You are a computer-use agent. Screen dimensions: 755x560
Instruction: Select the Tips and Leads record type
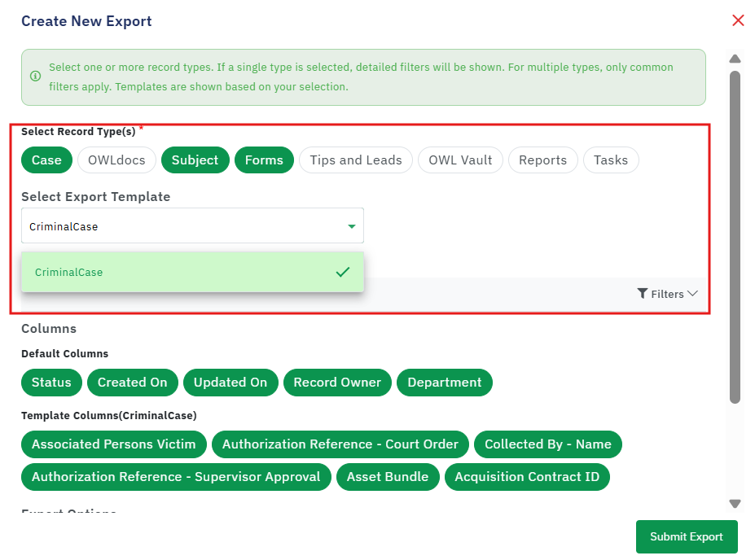(x=356, y=160)
